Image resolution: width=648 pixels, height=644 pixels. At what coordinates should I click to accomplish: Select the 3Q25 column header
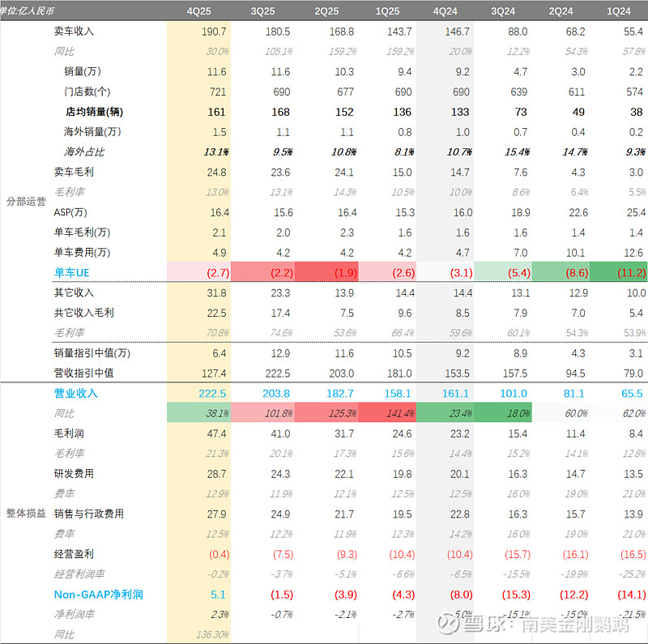pyautogui.click(x=262, y=11)
